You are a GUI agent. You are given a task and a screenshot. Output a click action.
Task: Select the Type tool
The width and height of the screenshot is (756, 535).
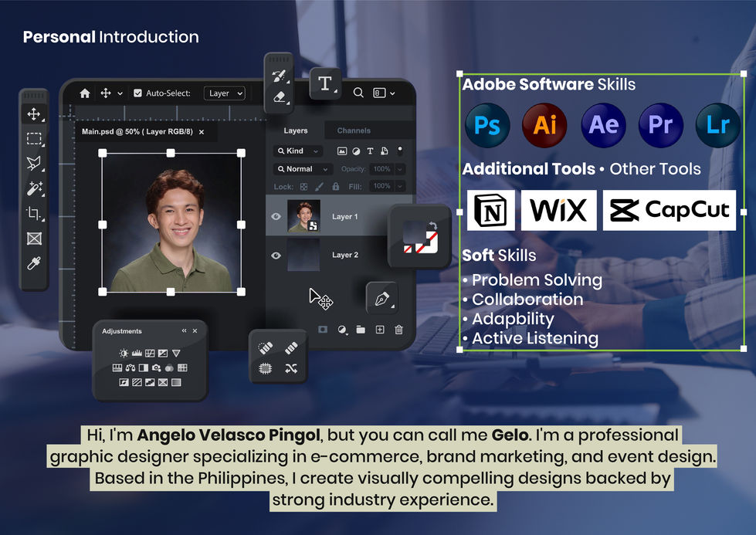(x=325, y=83)
